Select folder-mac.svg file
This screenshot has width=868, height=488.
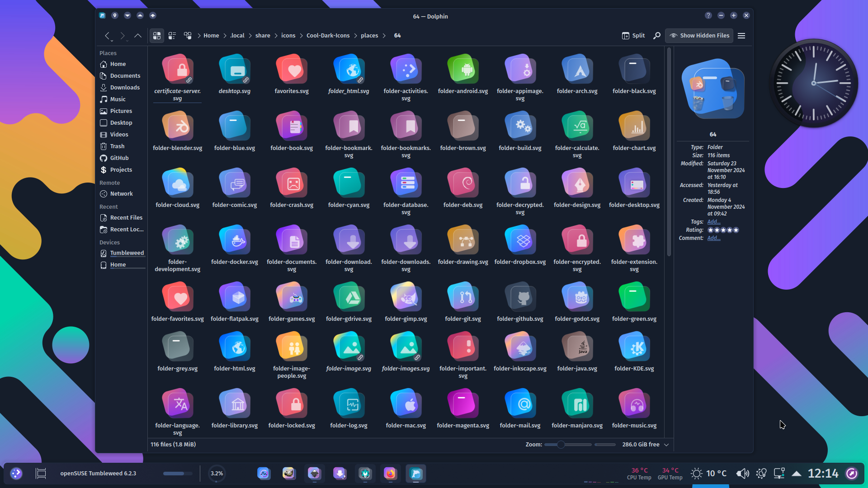pyautogui.click(x=406, y=409)
